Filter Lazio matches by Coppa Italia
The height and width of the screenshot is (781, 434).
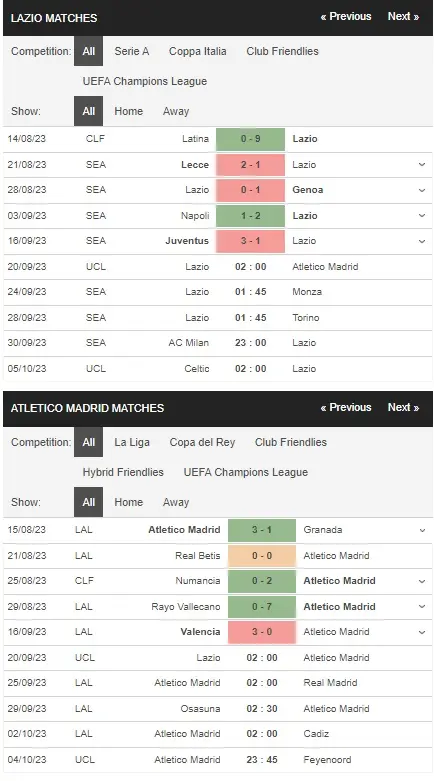pyautogui.click(x=197, y=51)
